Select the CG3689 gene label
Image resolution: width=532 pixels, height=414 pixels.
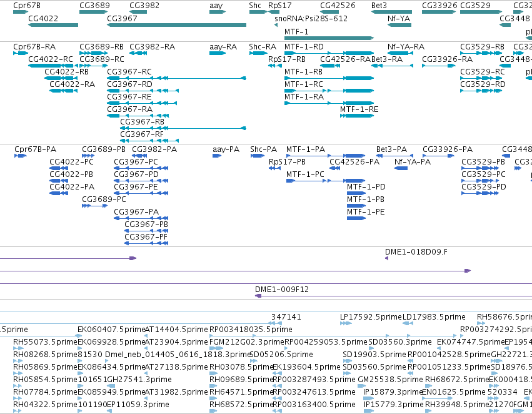94,6
